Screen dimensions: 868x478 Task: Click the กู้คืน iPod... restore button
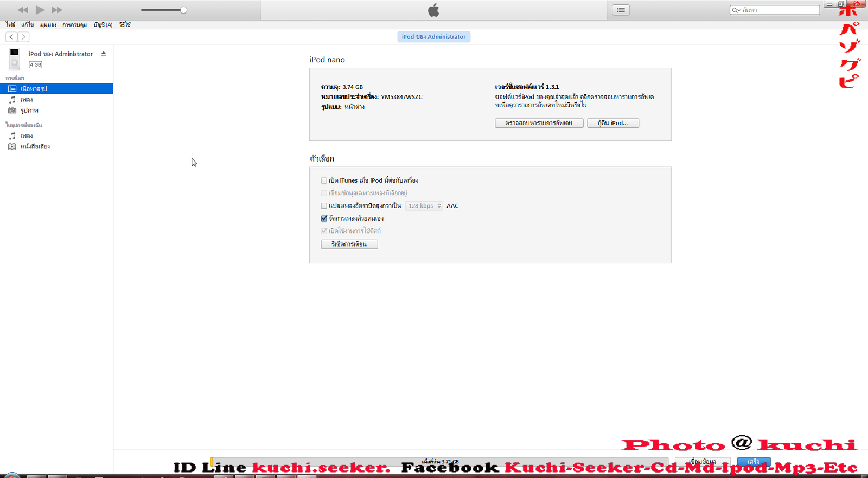(612, 123)
